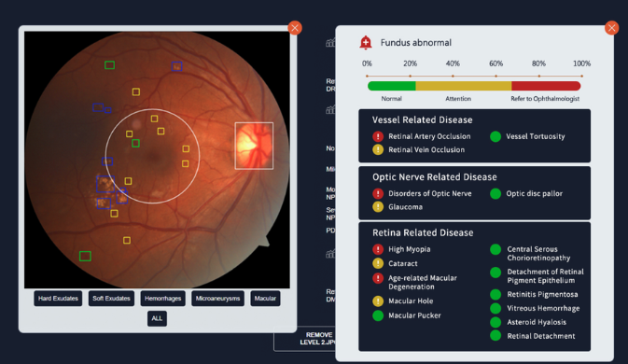This screenshot has height=364, width=628.
Task: Show the Microaneurysms markers
Action: pyautogui.click(x=217, y=299)
